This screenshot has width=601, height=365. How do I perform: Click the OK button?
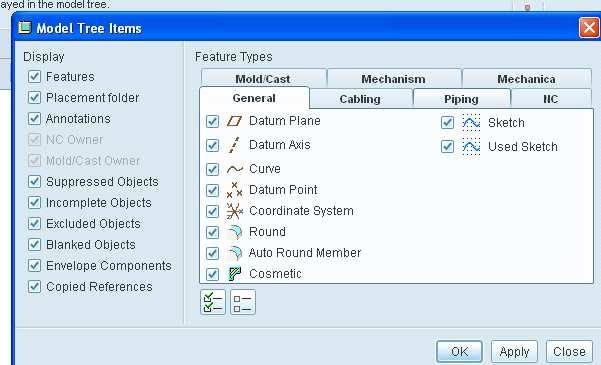click(460, 352)
